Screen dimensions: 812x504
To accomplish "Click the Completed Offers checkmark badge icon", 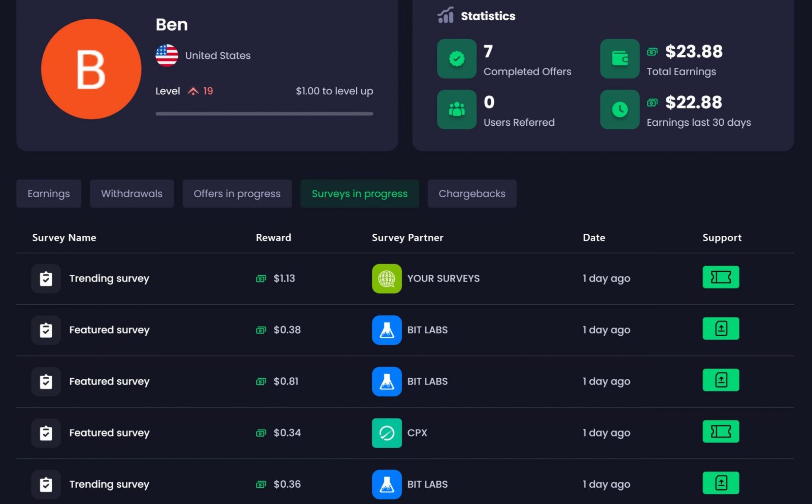I will click(457, 59).
